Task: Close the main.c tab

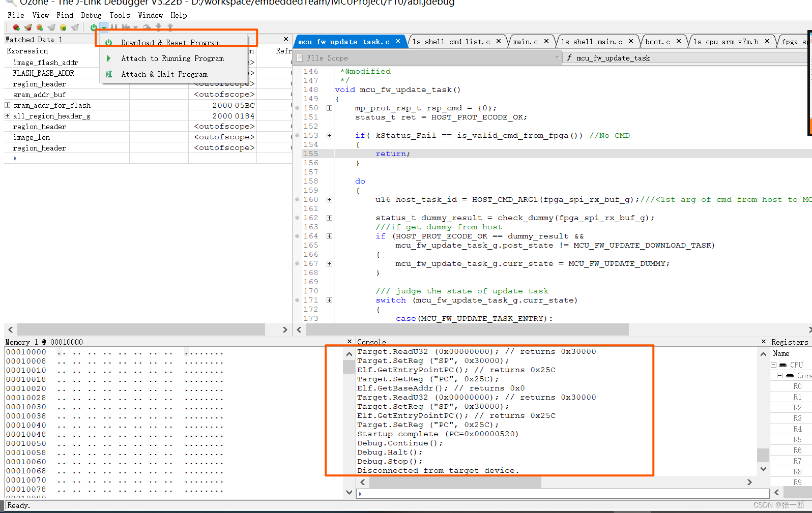Action: click(546, 41)
